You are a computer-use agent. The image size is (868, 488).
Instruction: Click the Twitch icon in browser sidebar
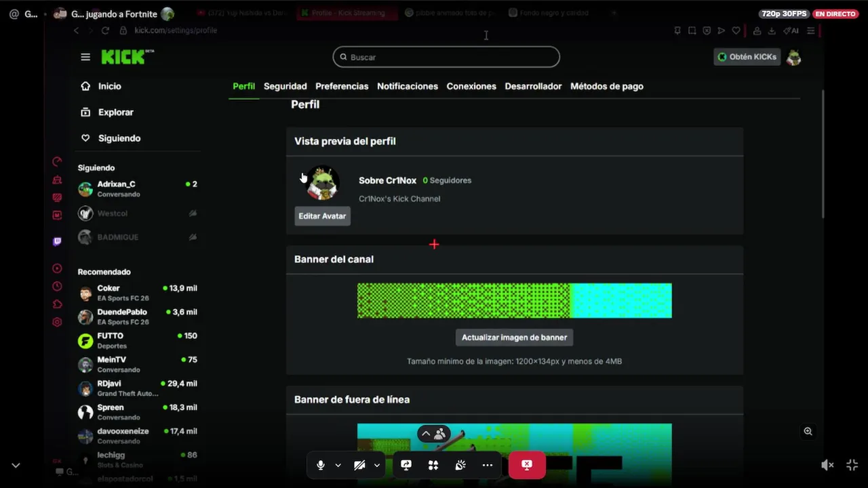tap(57, 241)
